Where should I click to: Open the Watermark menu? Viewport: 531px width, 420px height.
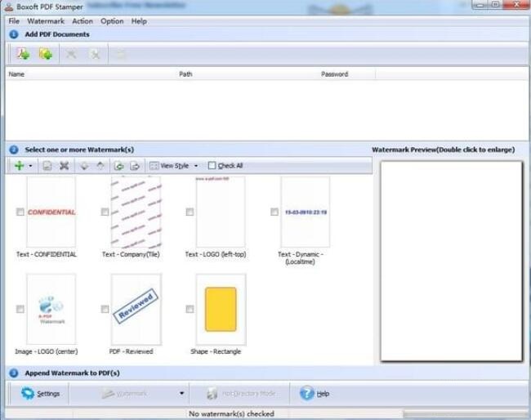46,21
